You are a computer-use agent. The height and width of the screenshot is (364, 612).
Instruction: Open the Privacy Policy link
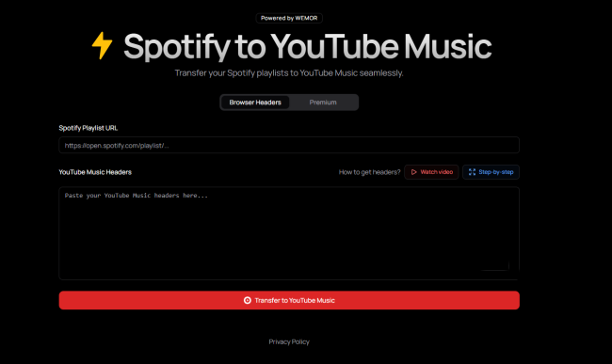pos(289,341)
